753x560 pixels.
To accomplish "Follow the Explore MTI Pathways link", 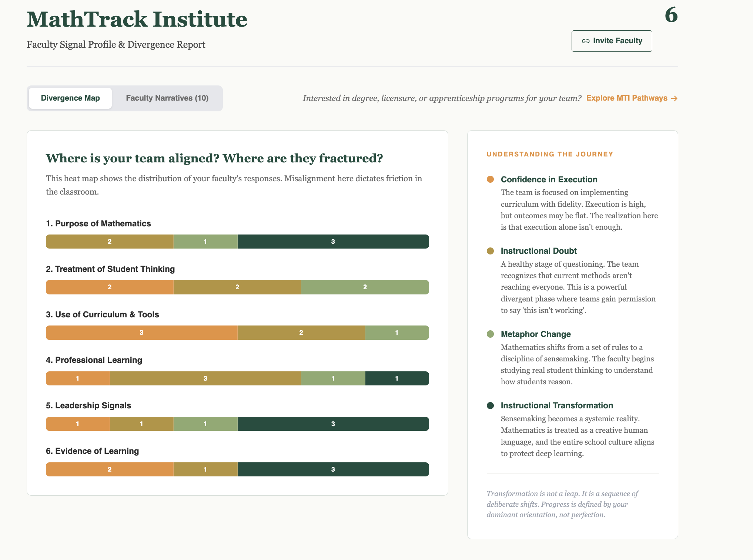I will click(626, 98).
